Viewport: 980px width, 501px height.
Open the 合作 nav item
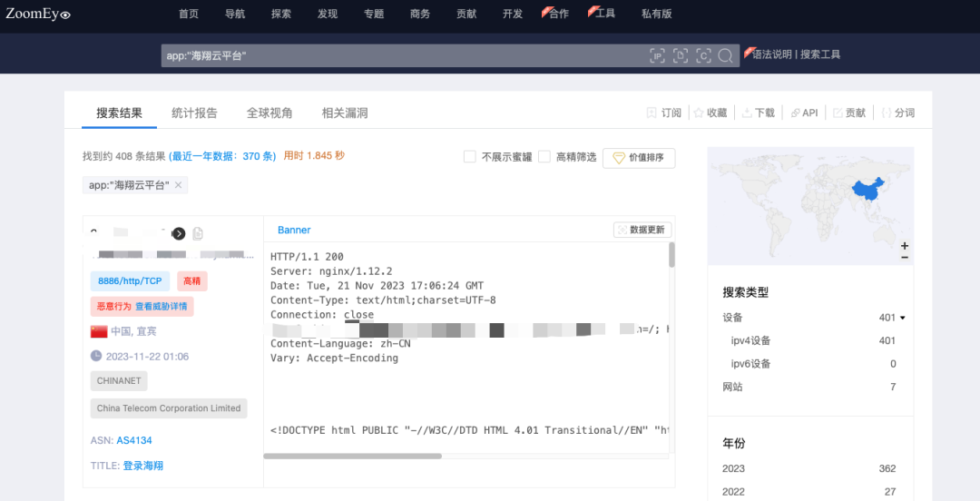pos(558,14)
